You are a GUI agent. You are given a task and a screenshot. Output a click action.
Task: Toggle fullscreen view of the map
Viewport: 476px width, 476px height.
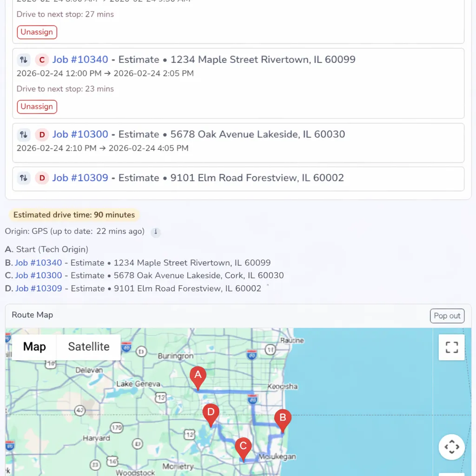pos(451,347)
